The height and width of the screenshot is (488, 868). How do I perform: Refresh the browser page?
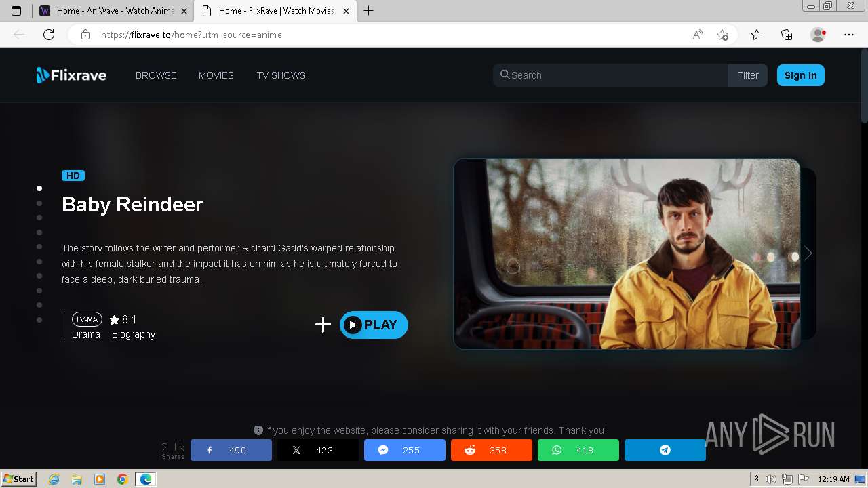(x=49, y=35)
